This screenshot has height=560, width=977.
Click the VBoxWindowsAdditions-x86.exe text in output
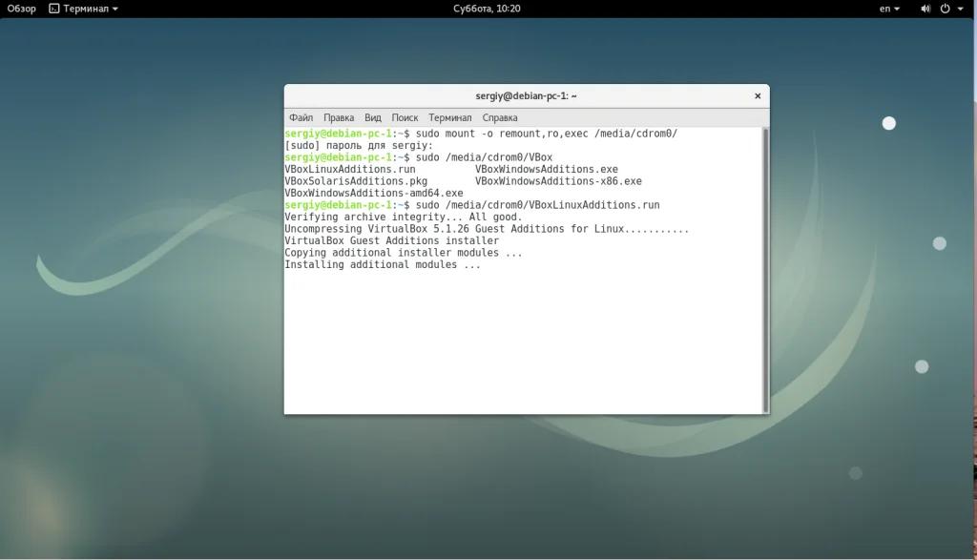(558, 181)
